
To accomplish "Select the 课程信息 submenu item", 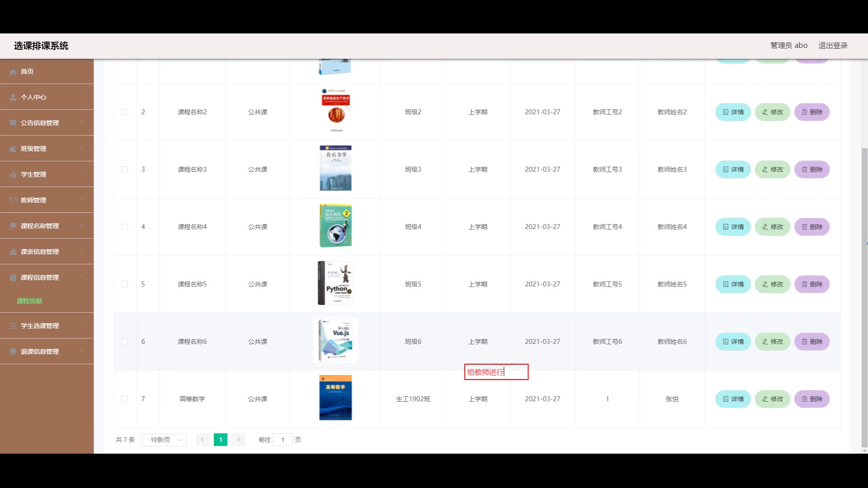I will click(29, 301).
